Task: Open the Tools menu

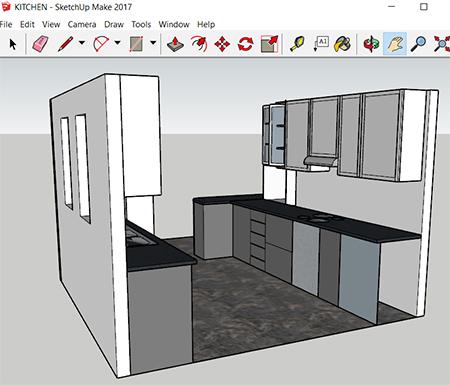Action: [x=141, y=24]
